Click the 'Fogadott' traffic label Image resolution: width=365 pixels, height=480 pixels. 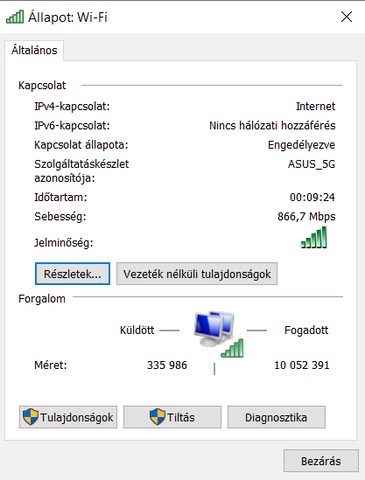pyautogui.click(x=306, y=330)
